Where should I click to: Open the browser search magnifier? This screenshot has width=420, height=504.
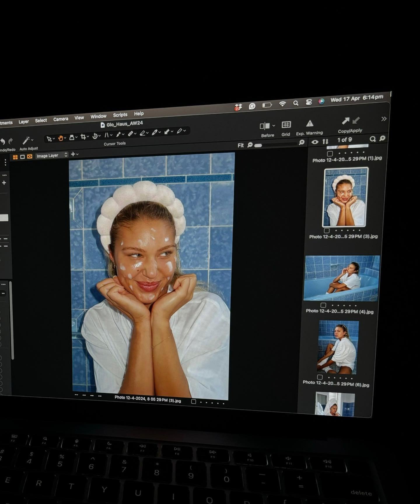tap(372, 139)
